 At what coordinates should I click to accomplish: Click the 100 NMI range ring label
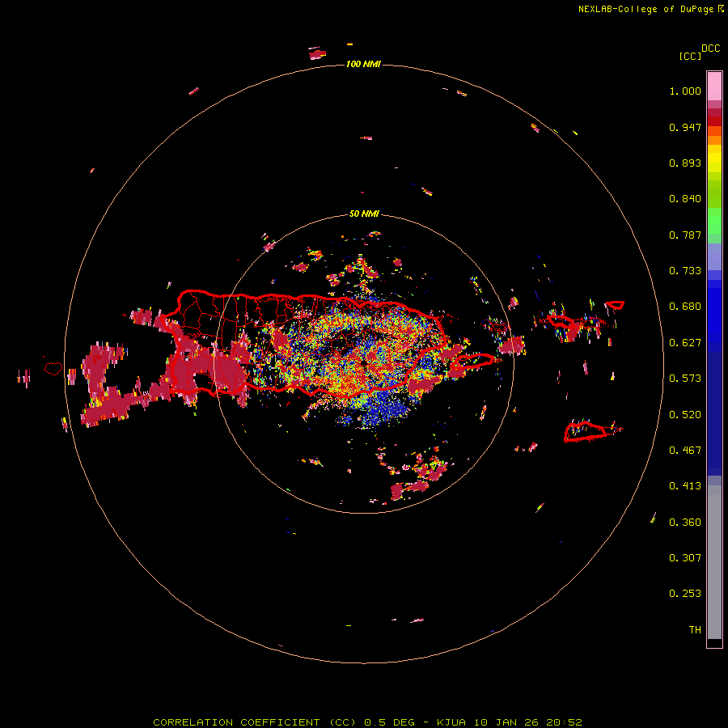pos(363,64)
